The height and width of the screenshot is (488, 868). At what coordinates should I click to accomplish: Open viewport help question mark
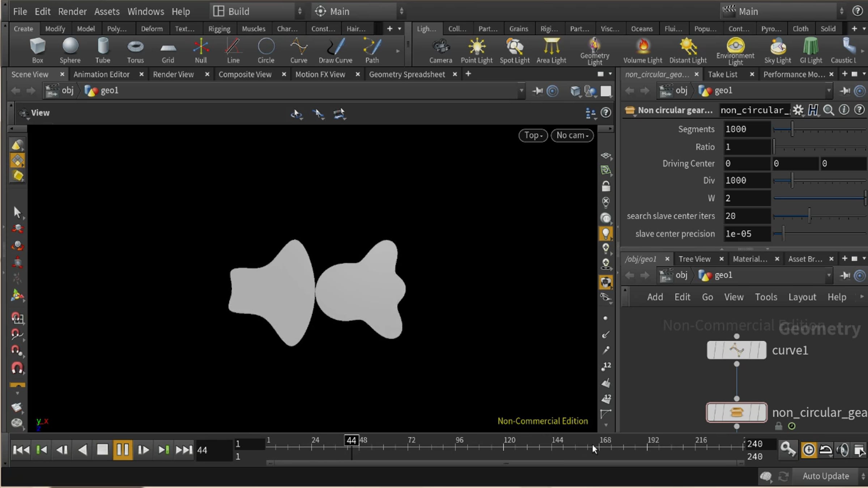606,112
